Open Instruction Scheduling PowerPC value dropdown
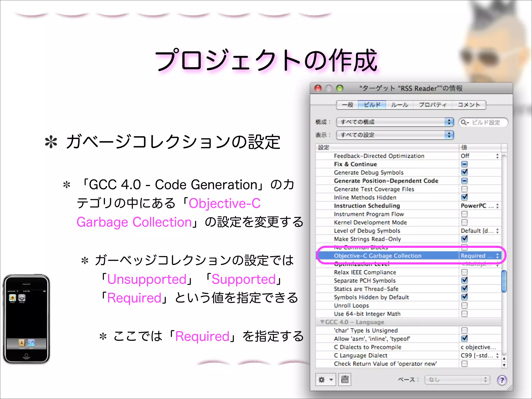Screen dimensions: 532x399 tap(480, 206)
